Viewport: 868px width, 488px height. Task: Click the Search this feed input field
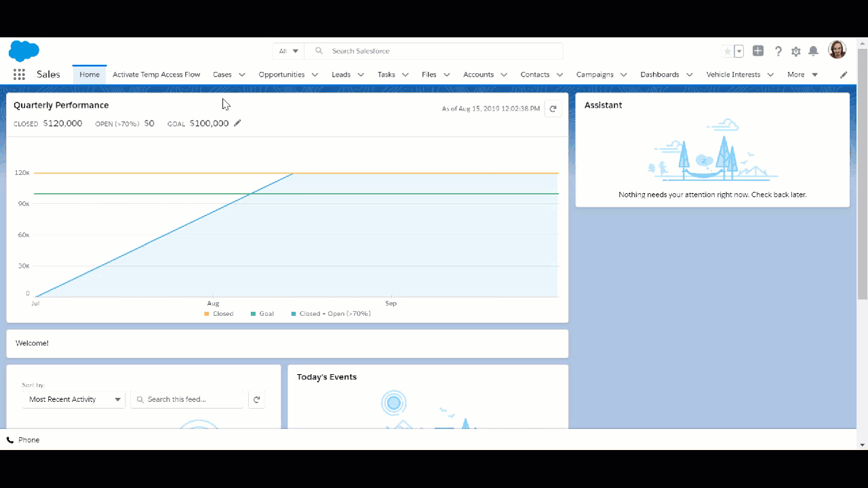tap(188, 399)
